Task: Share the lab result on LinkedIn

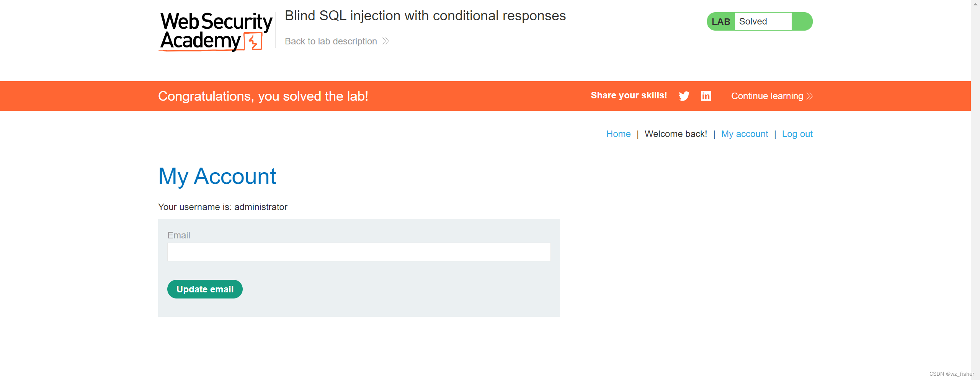Action: pyautogui.click(x=706, y=96)
